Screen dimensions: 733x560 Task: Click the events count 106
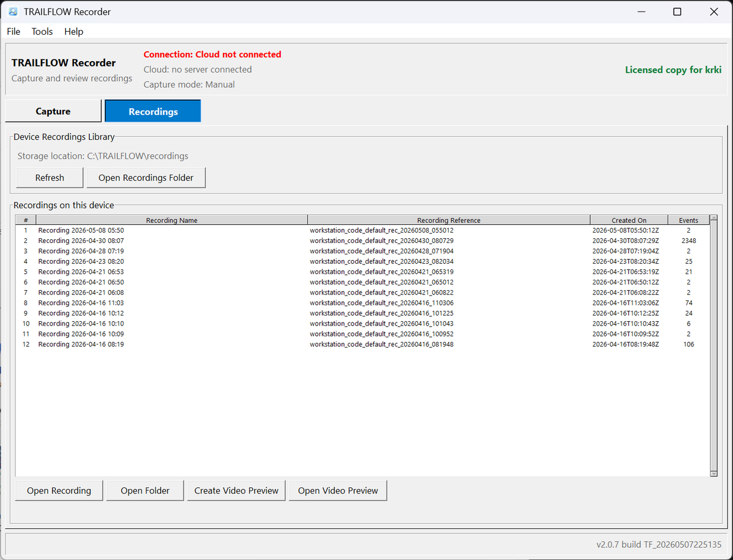point(689,344)
